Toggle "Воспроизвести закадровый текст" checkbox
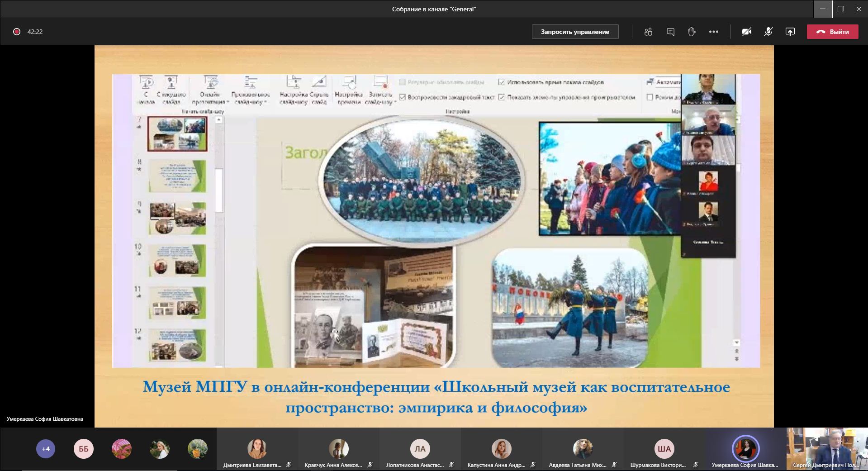This screenshot has height=471, width=868. point(403,97)
